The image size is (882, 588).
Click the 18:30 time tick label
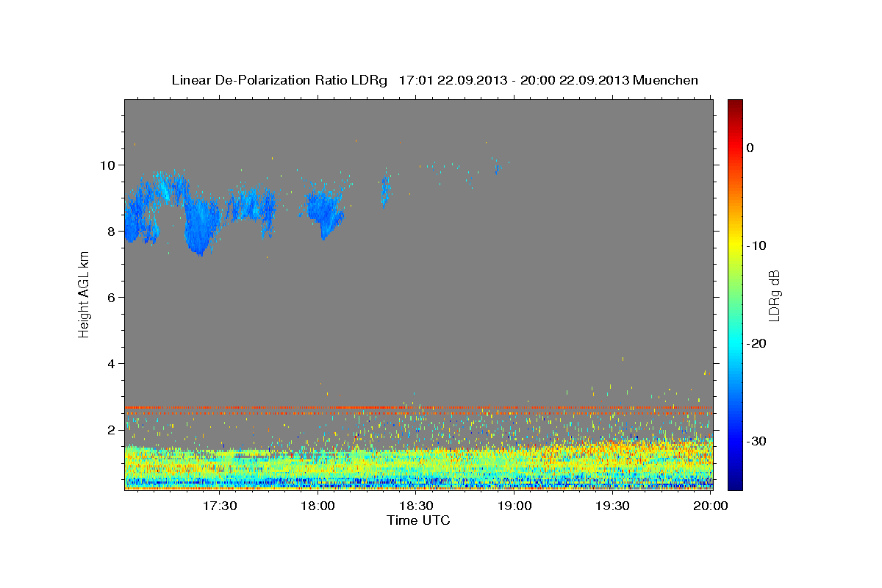[x=416, y=506]
